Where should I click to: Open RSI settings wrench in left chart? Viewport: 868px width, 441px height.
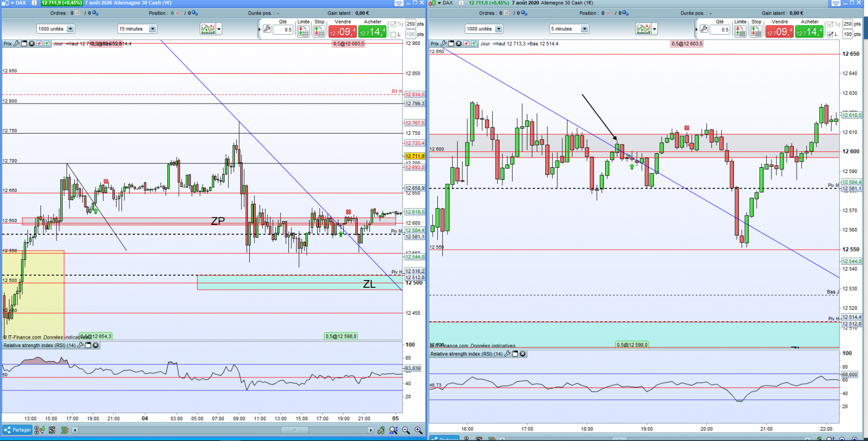tap(81, 345)
